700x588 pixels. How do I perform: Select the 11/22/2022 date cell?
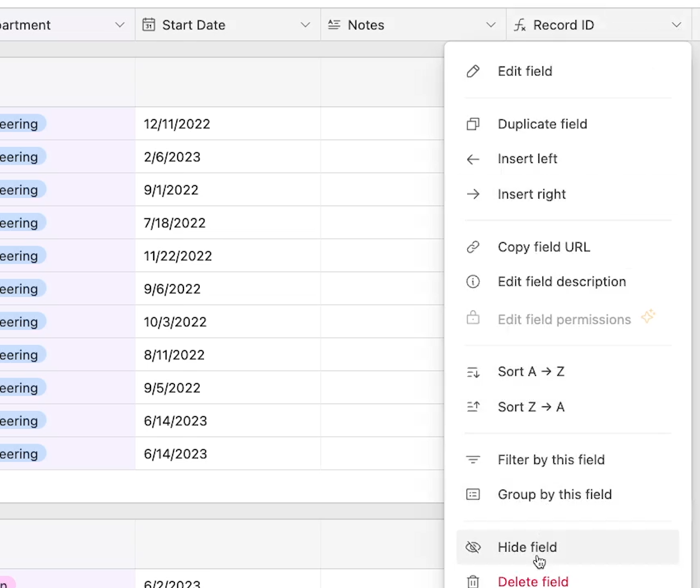pyautogui.click(x=228, y=256)
